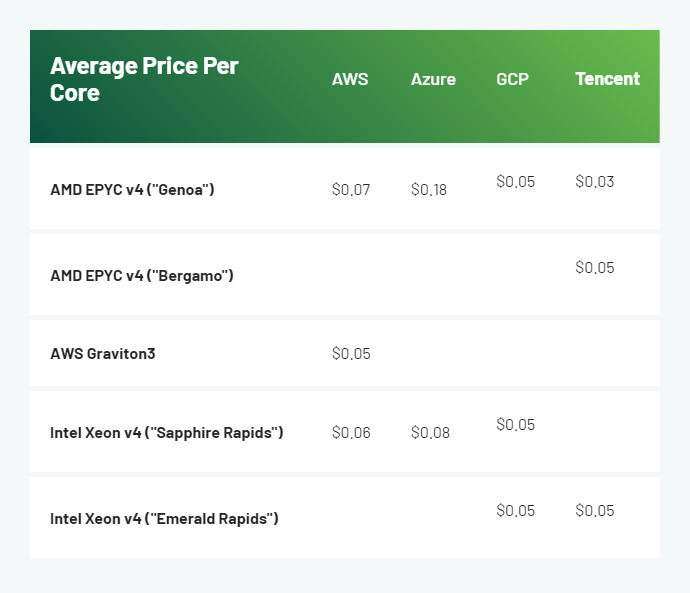Select Sapphire Rapids AWS price $0.06

point(351,433)
